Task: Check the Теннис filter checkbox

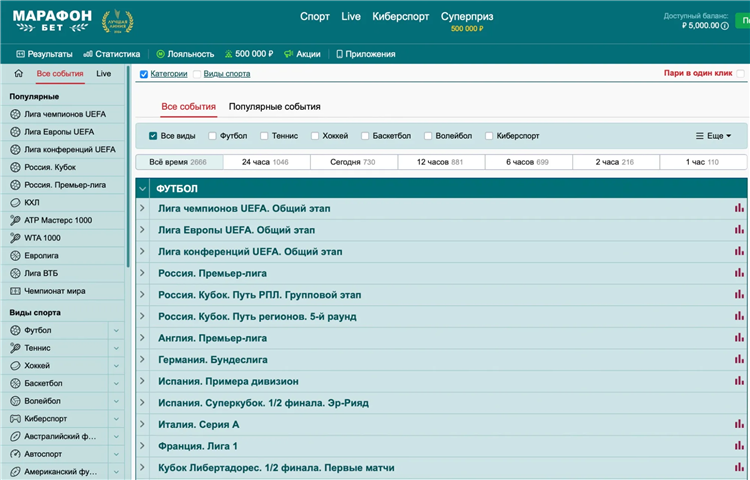Action: coord(264,136)
